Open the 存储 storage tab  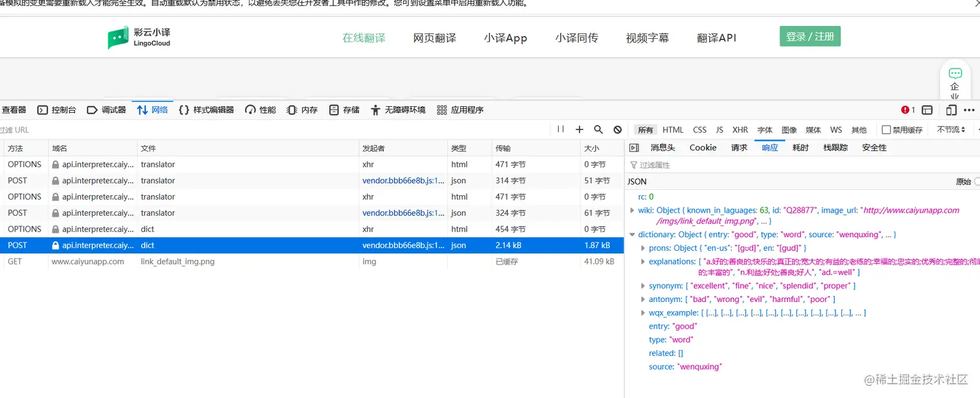(x=344, y=110)
